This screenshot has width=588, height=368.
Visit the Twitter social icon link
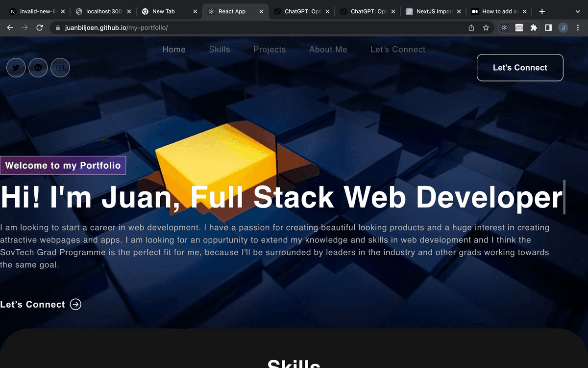coord(16,68)
